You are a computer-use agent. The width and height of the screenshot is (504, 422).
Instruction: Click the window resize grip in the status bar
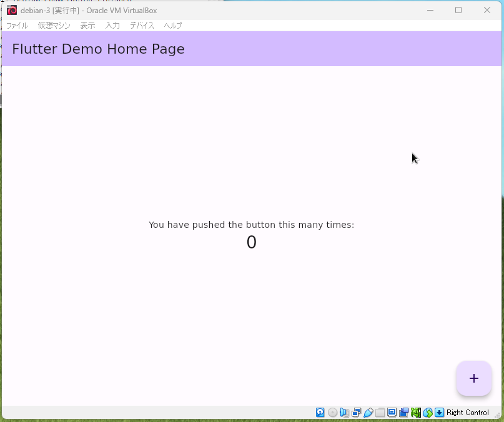tap(498, 416)
